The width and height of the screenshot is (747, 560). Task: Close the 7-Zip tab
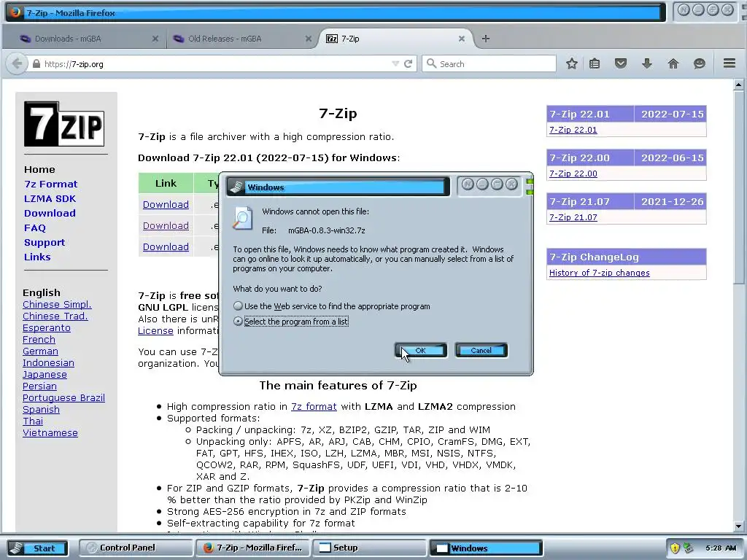461,39
